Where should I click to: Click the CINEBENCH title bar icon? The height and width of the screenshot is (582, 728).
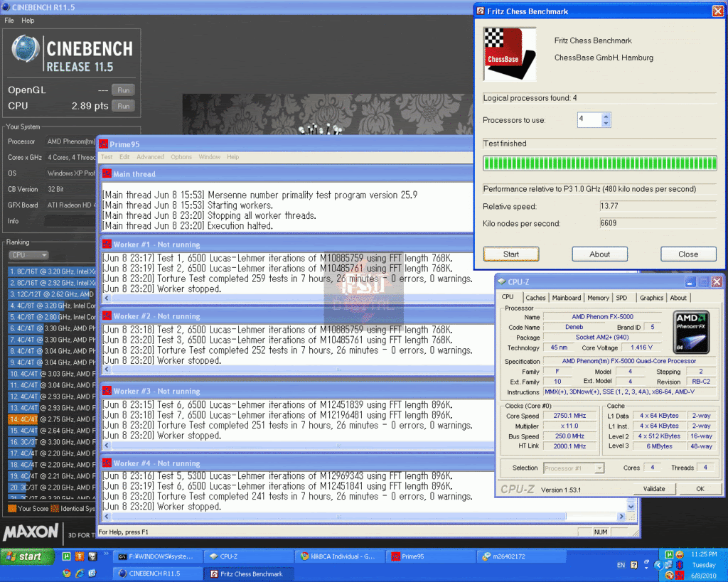[x=6, y=7]
